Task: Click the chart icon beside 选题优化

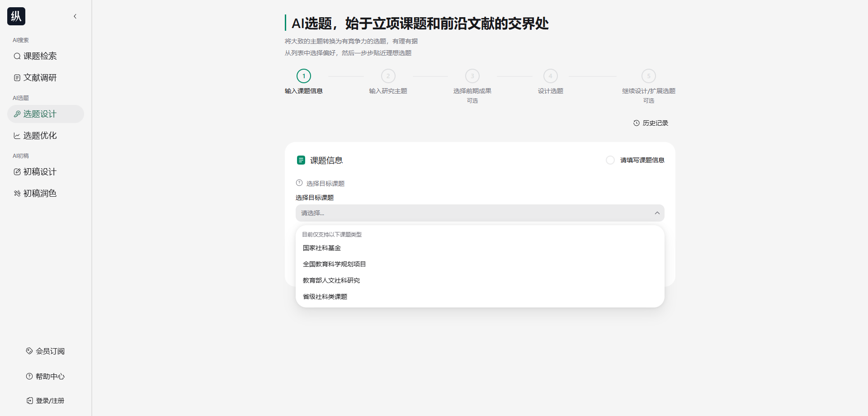Action: (17, 136)
